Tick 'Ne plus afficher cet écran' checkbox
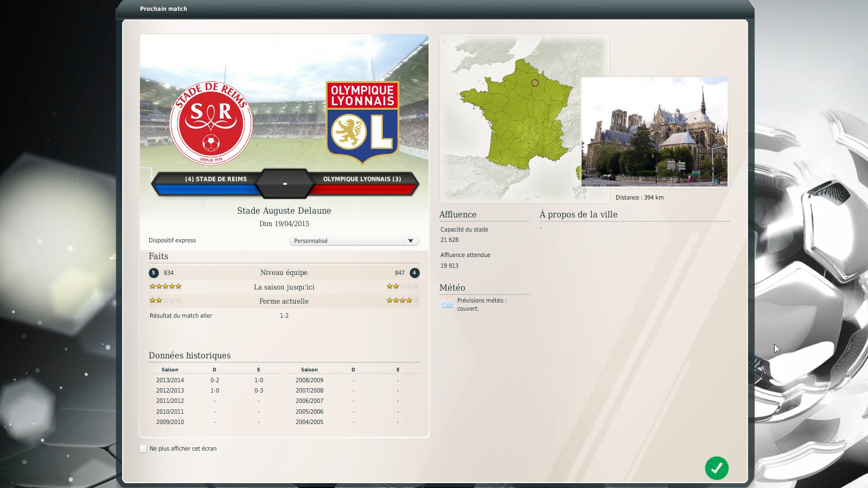This screenshot has width=868, height=488. 143,448
